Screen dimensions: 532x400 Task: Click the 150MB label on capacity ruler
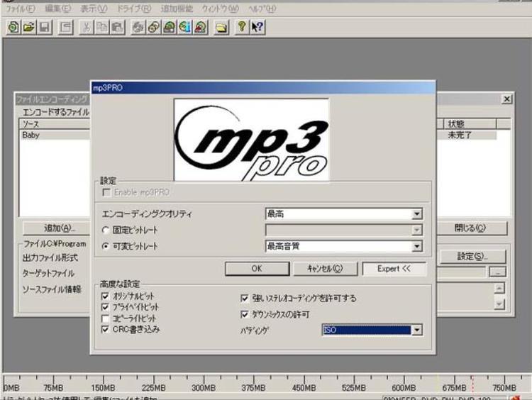(x=103, y=388)
